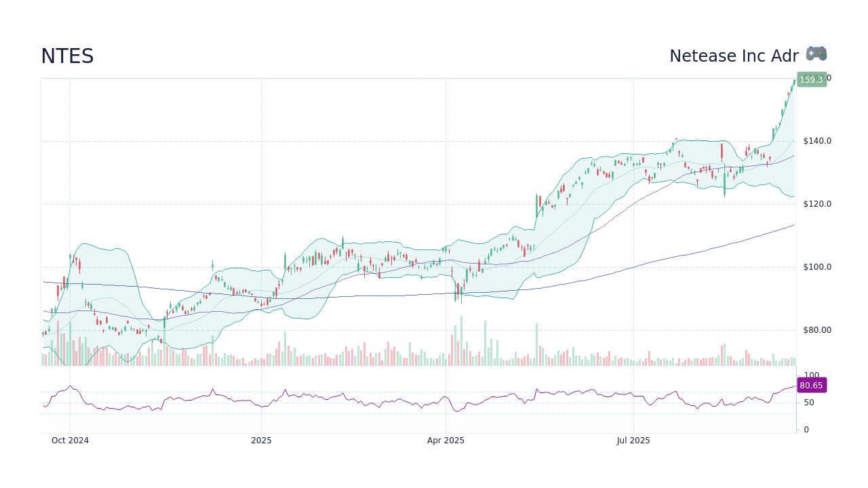The height and width of the screenshot is (488, 868).
Task: Click the video game controller sector icon
Action: [816, 53]
